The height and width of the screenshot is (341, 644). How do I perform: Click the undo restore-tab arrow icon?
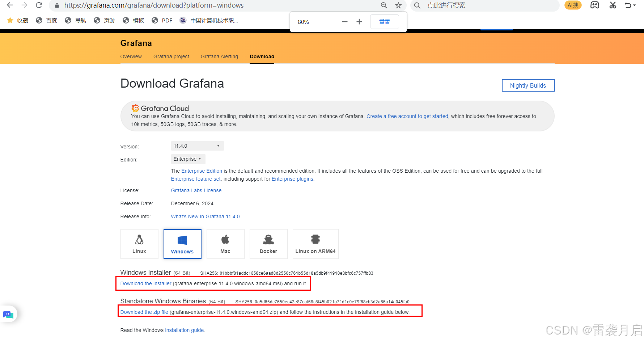628,5
